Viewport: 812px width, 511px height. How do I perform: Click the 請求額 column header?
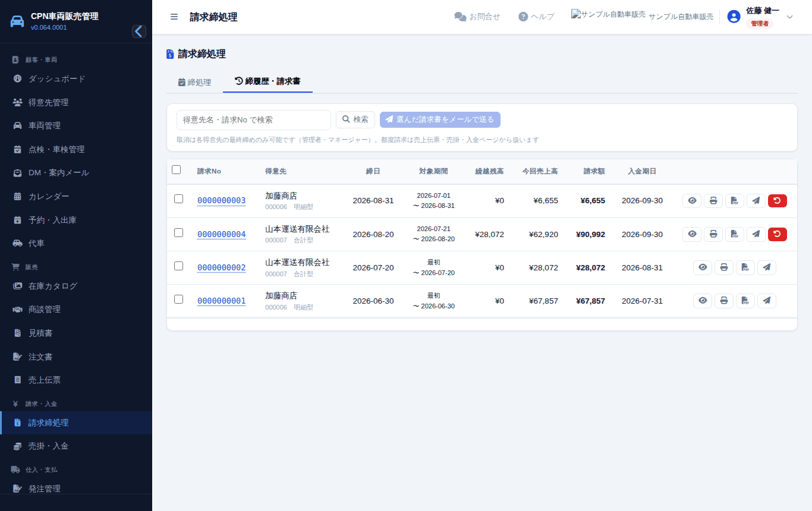pos(594,171)
